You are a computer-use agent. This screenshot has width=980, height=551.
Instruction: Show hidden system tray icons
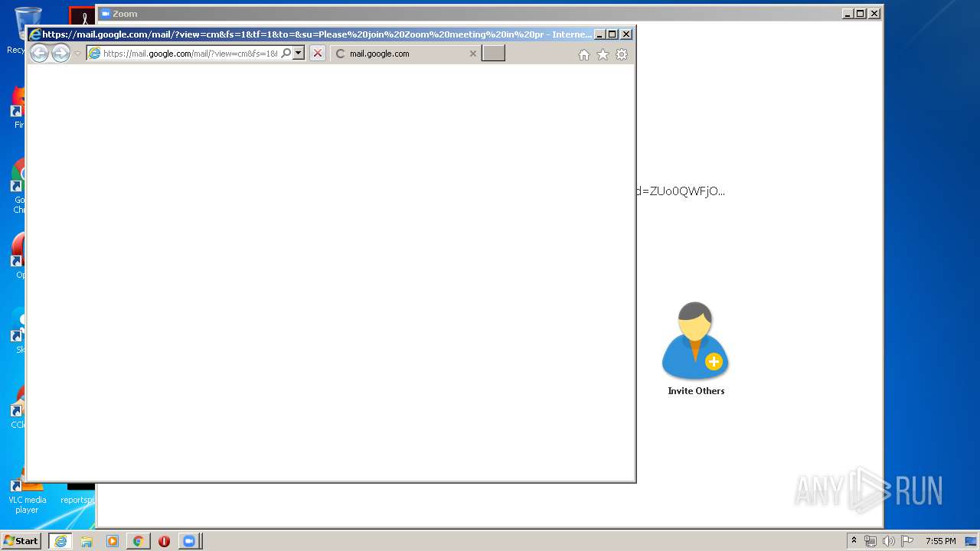pyautogui.click(x=854, y=541)
